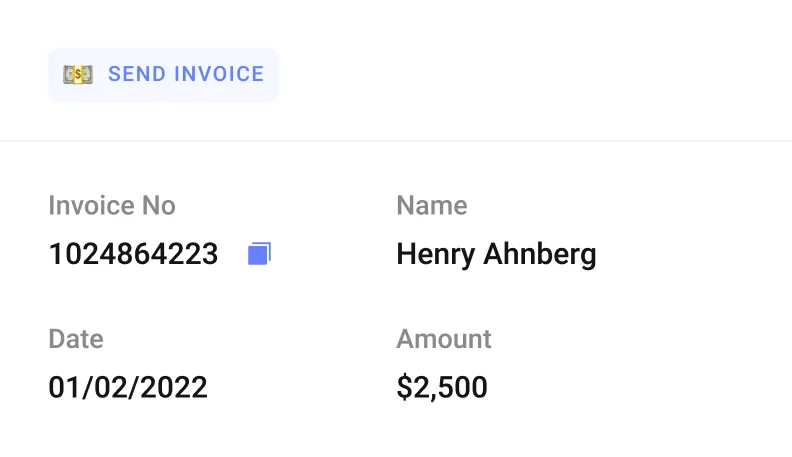Click the Send Invoice button

163,75
